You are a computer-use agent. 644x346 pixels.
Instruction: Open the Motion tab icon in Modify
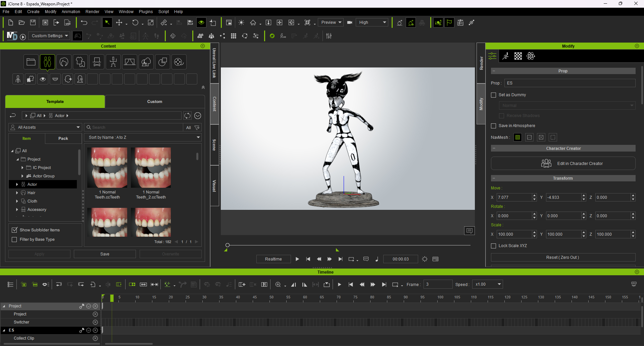click(x=505, y=56)
